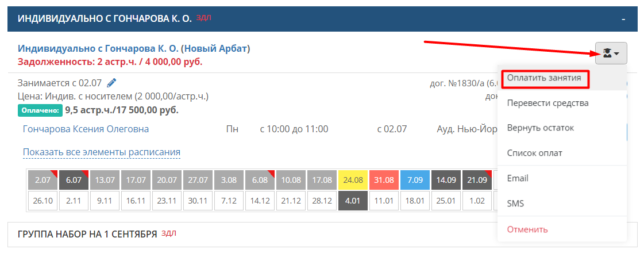
Task: Click the 26.10 lesson date cell
Action: click(x=43, y=200)
